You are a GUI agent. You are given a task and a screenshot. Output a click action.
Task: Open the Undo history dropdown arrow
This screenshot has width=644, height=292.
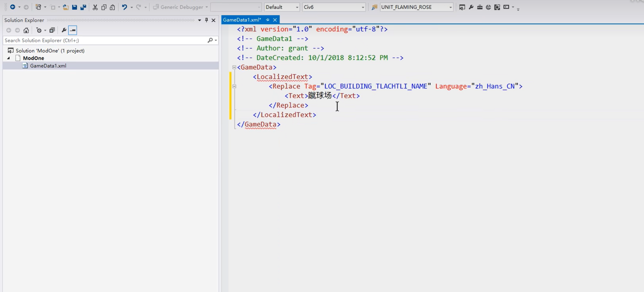(x=131, y=7)
